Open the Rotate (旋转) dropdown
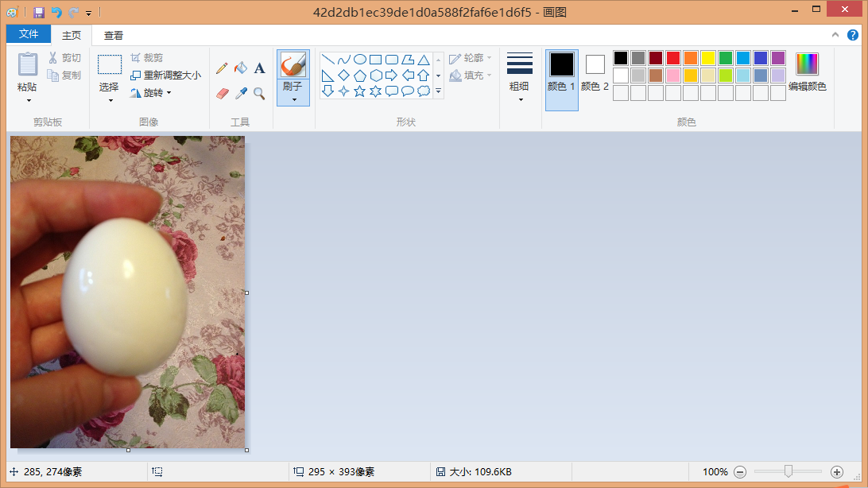 [x=150, y=93]
